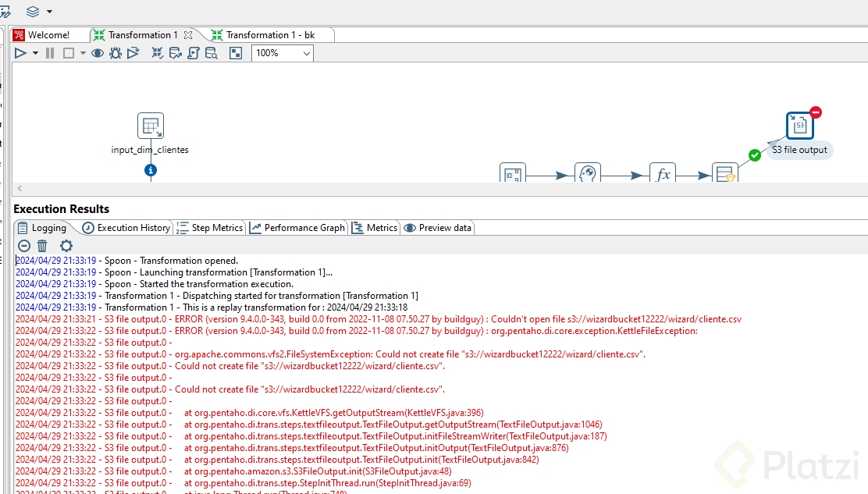This screenshot has width=868, height=494.
Task: Close the Transformation 1 tab
Action: pos(188,35)
